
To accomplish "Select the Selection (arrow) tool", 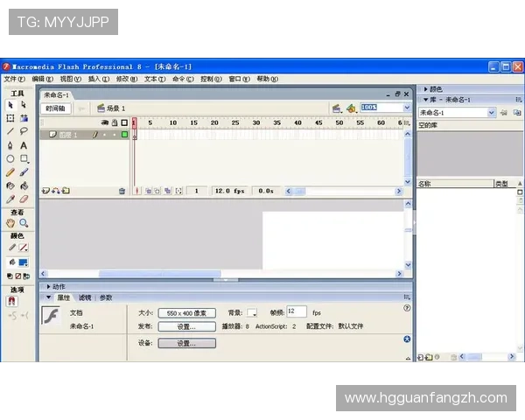I will click(x=10, y=105).
